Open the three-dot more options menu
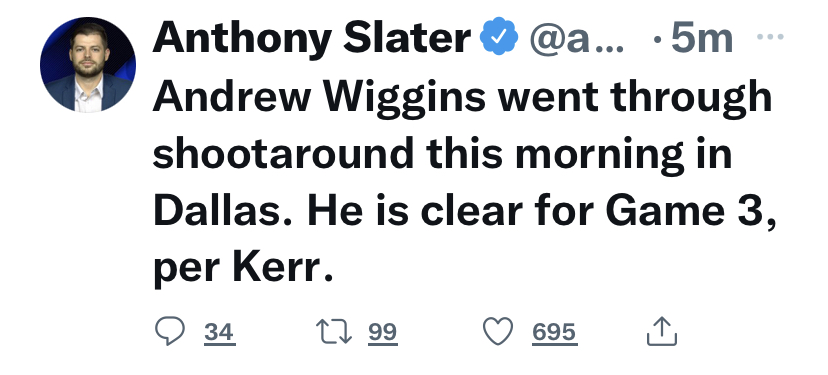Screen dimensions: 828x375 coord(770,37)
